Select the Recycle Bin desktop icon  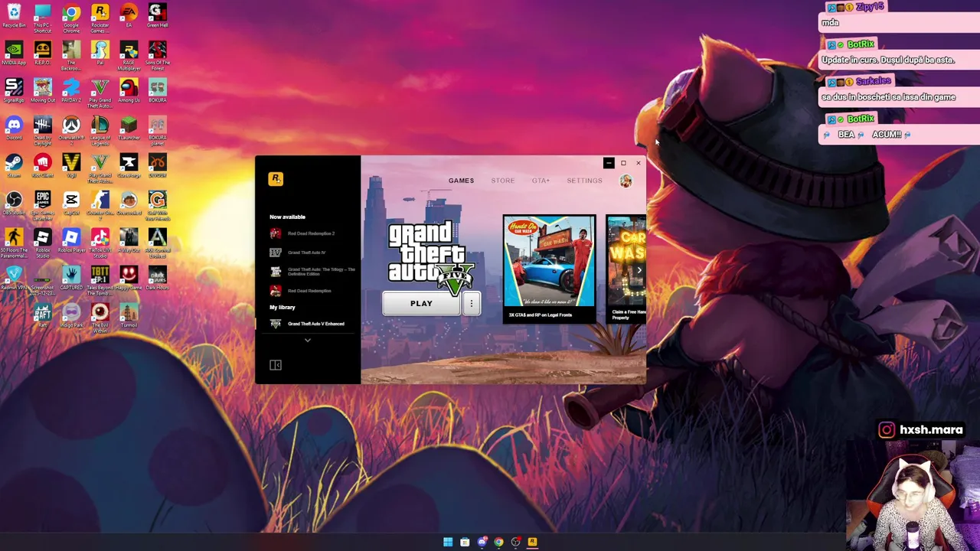pos(14,17)
